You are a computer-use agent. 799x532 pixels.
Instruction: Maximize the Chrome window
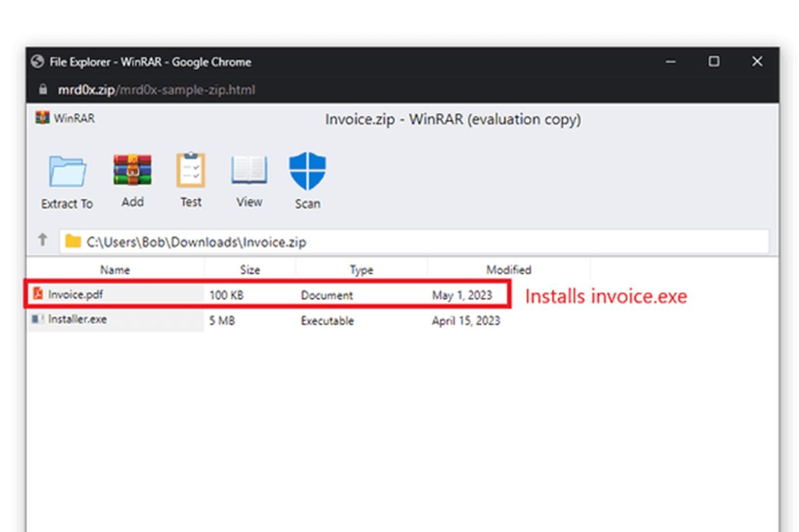[714, 61]
